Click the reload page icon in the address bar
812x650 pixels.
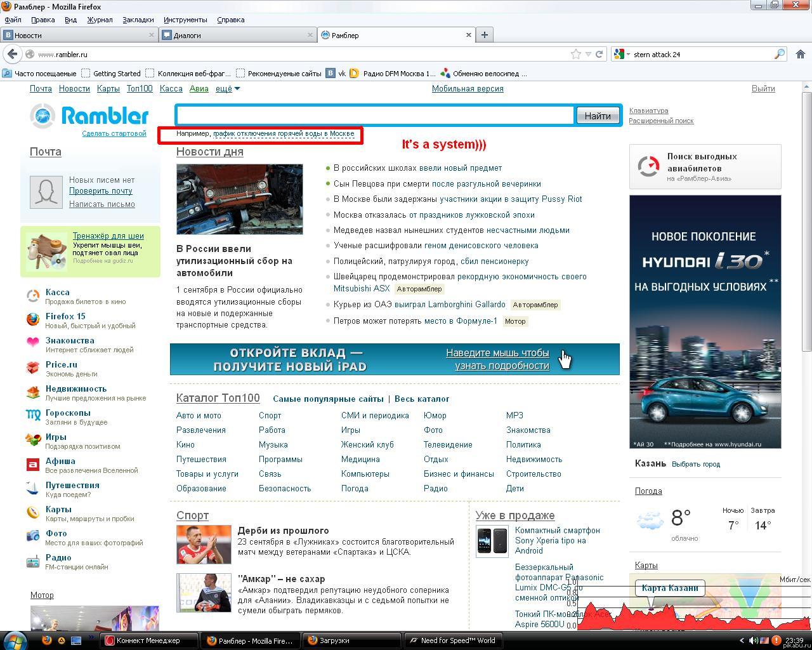pos(599,55)
